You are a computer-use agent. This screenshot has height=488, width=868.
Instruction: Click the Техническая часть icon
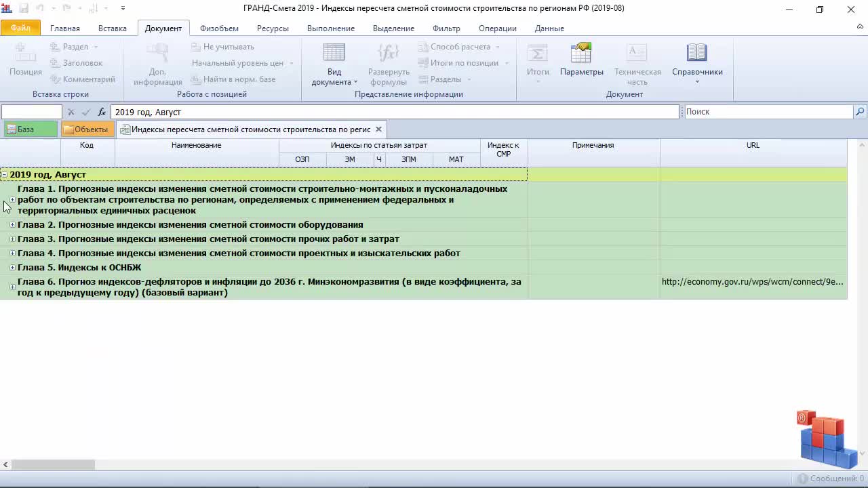click(x=637, y=53)
